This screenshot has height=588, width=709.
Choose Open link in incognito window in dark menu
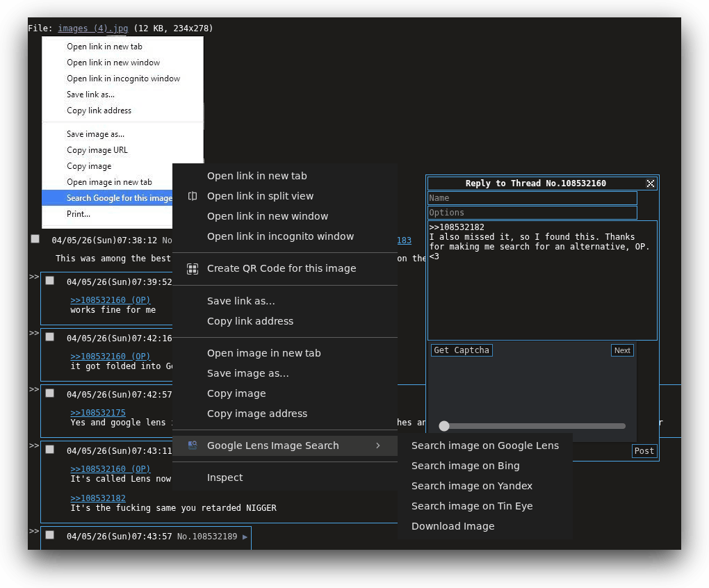click(x=285, y=236)
